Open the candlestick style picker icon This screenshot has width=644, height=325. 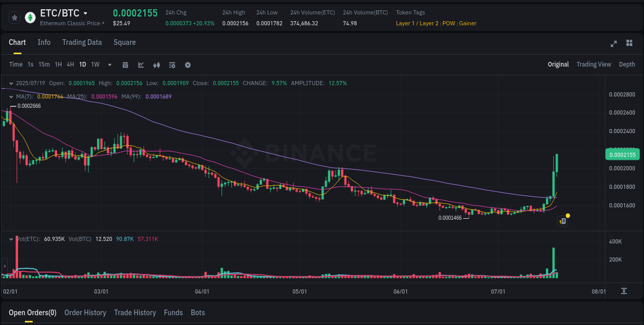click(156, 64)
